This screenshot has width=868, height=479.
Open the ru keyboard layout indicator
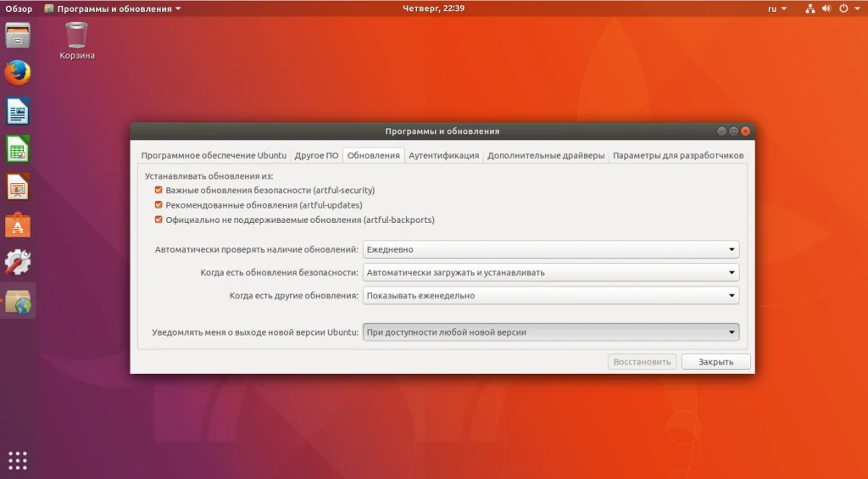pyautogui.click(x=776, y=8)
